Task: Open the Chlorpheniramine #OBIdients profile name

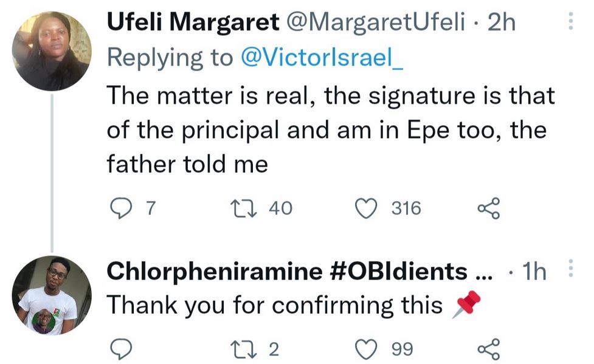Action: [x=287, y=272]
